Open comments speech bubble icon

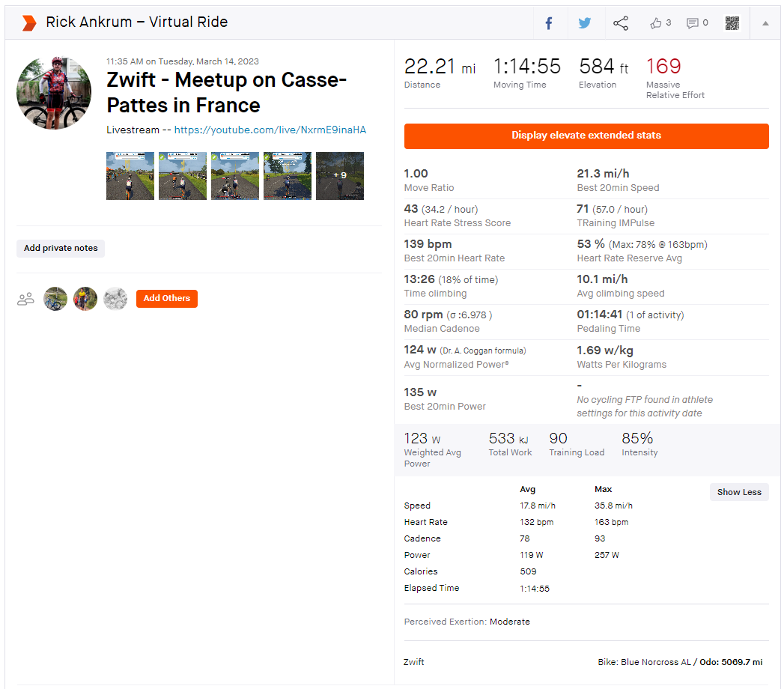point(693,23)
